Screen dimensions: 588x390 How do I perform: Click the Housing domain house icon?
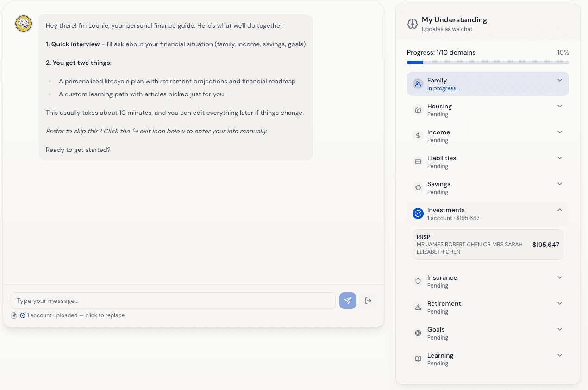coord(418,110)
